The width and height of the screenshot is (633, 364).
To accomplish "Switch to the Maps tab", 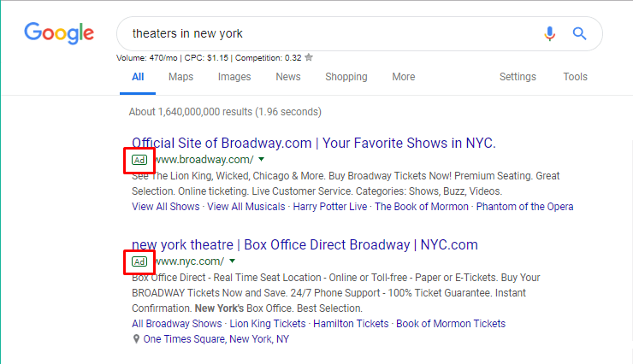I will (x=180, y=77).
